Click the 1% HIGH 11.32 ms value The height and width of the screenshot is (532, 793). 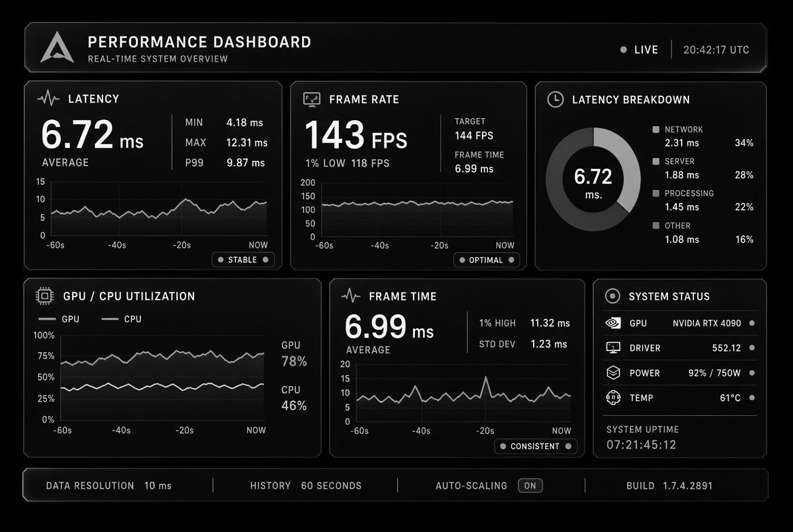[550, 323]
